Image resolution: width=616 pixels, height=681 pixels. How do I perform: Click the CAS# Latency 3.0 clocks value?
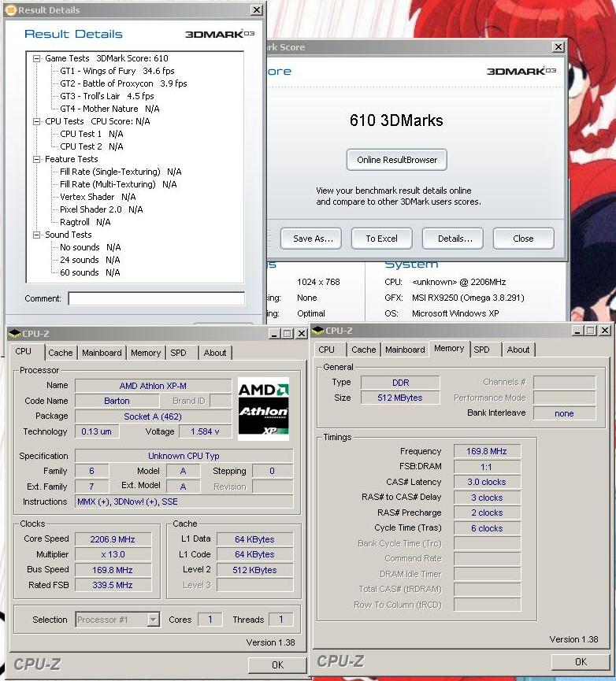point(487,482)
